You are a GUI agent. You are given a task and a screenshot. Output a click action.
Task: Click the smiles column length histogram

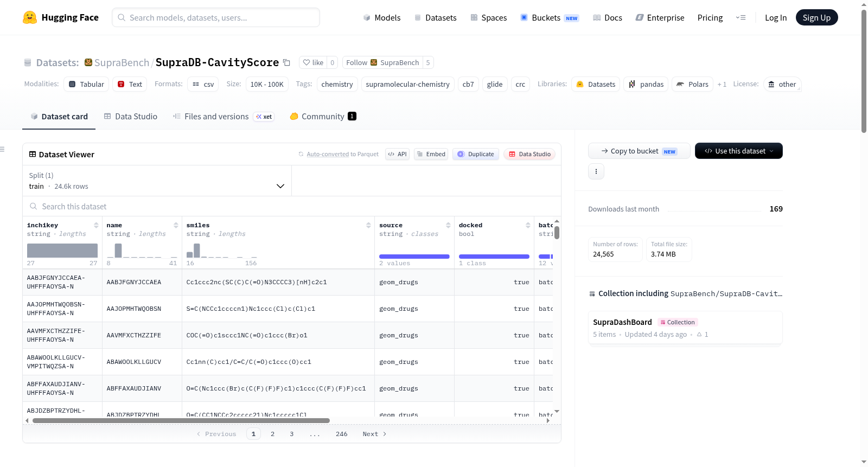(x=222, y=250)
